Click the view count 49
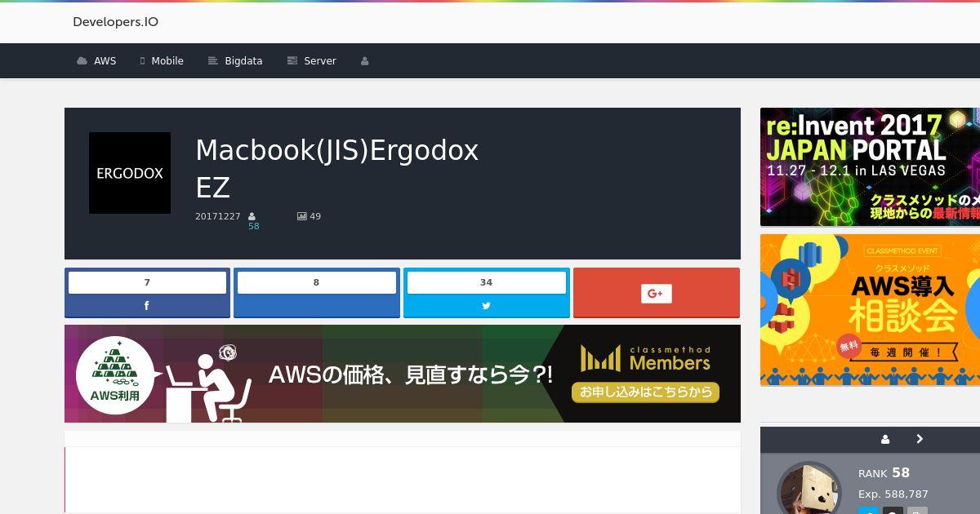 click(x=315, y=216)
